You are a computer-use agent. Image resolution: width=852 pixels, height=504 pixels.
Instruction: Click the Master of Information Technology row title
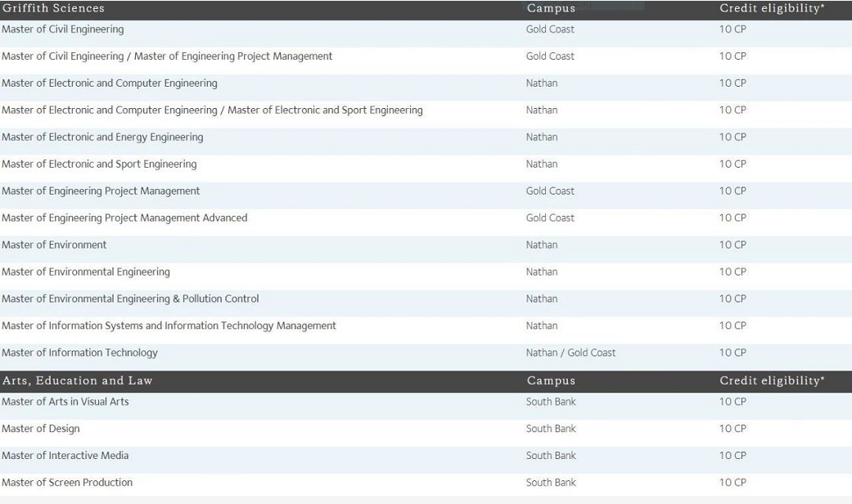point(79,353)
